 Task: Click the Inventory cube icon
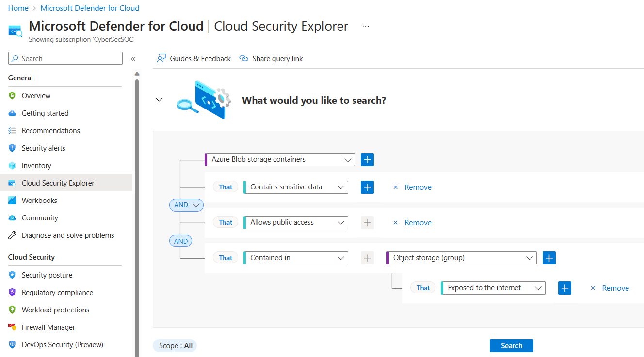pyautogui.click(x=12, y=166)
